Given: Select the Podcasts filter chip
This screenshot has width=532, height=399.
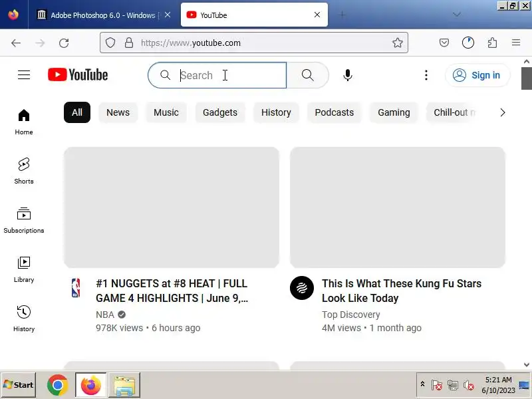Looking at the screenshot, I should point(334,112).
